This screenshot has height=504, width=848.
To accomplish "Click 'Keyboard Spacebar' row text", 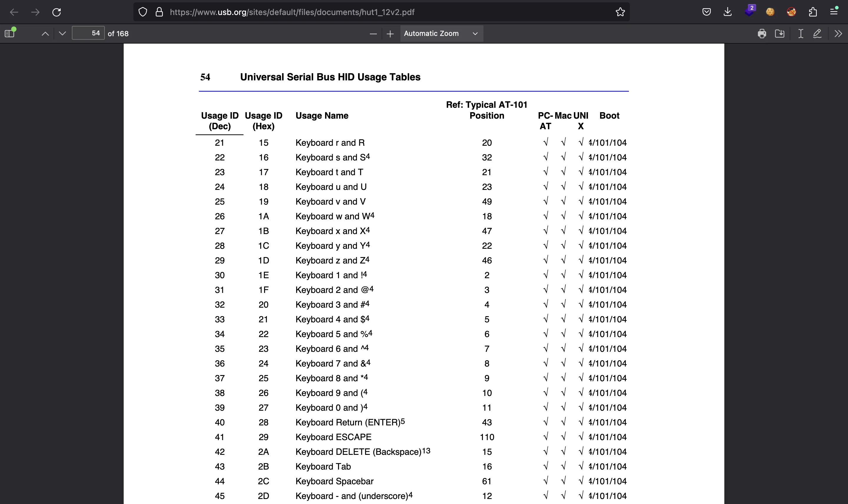I will point(334,481).
